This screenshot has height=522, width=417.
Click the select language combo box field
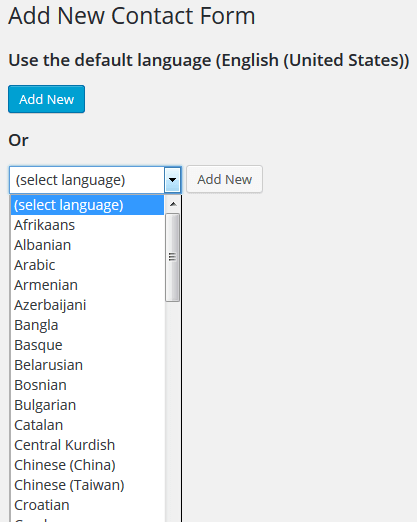[95, 180]
